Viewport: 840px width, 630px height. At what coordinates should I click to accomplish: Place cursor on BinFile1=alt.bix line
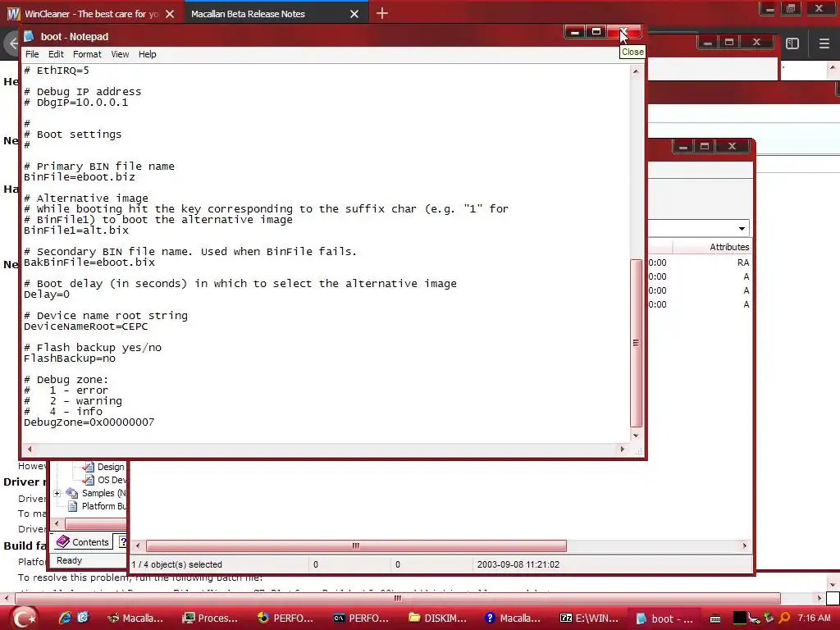[x=76, y=231]
